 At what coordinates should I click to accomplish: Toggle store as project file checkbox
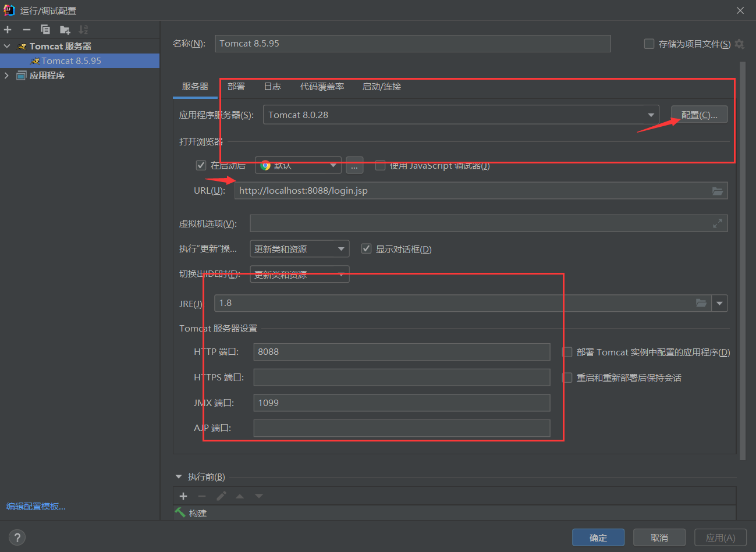pyautogui.click(x=649, y=44)
